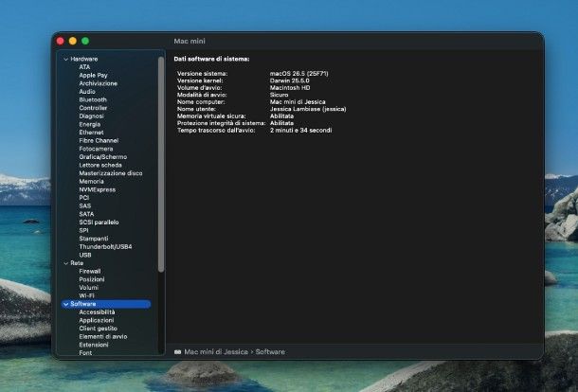Click the uptime value 2 minuti e 34 secondi
The image size is (578, 392).
click(x=300, y=131)
